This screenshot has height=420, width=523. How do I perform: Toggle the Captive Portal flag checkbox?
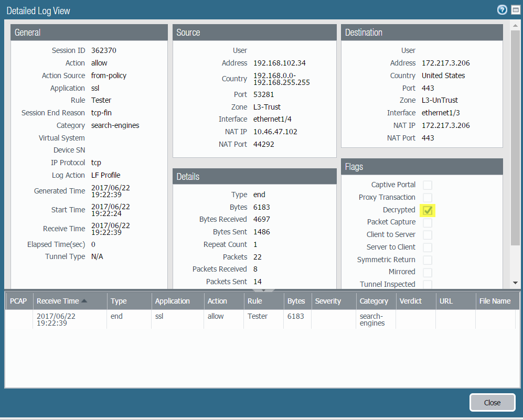click(428, 185)
